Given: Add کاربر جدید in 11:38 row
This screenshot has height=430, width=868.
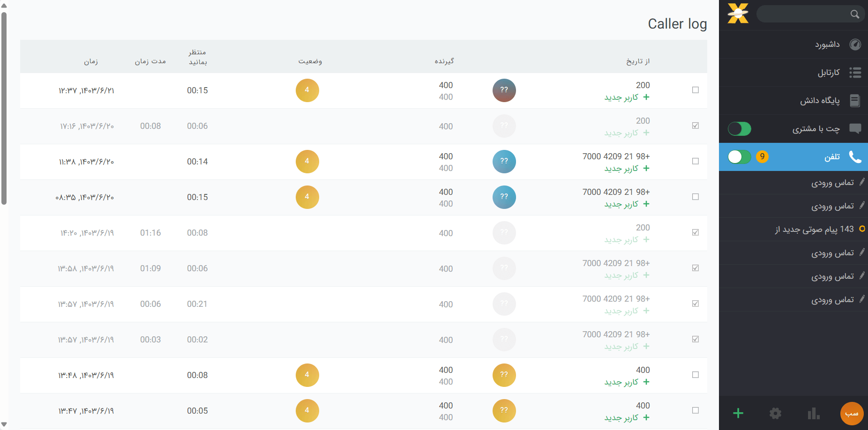Looking at the screenshot, I should click(x=627, y=169).
